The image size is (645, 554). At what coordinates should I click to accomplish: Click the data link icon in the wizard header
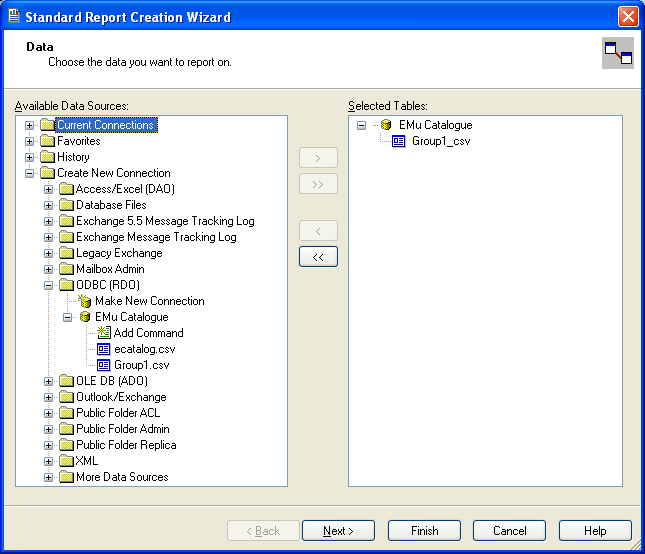[617, 53]
